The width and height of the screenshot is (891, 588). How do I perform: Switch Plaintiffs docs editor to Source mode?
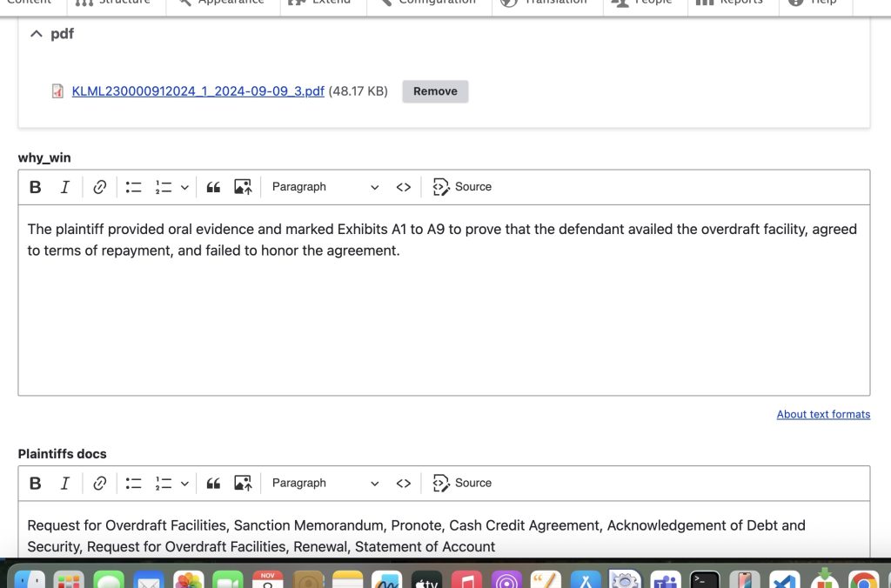point(463,484)
